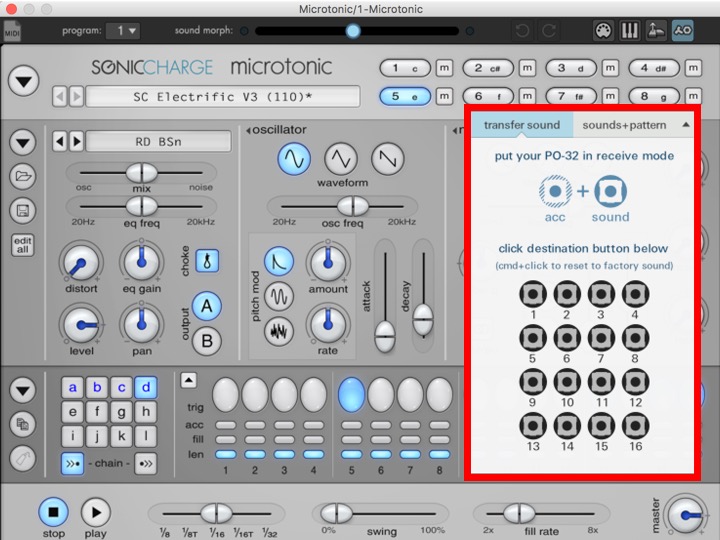Select pattern d
This screenshot has width=720, height=540.
click(x=146, y=388)
